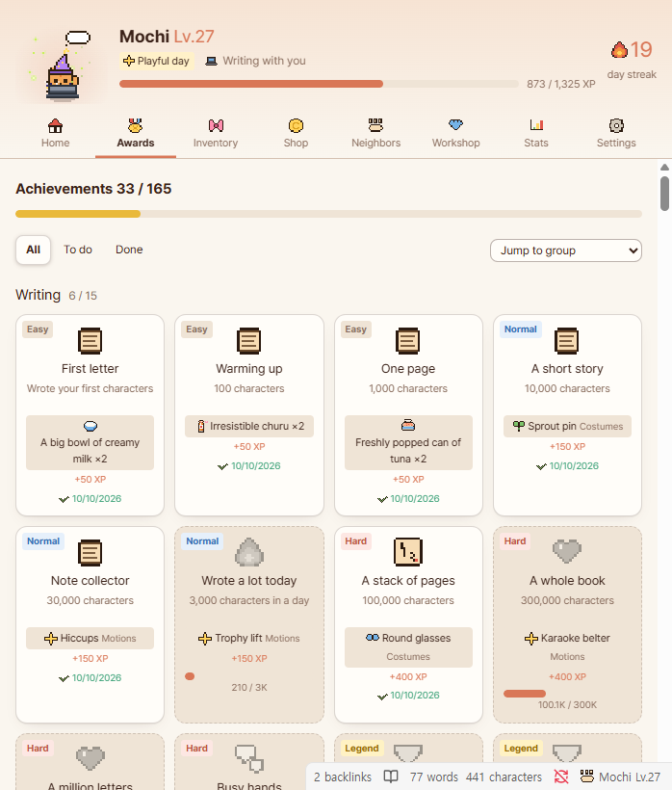Click the milk bowl reward icon
The height and width of the screenshot is (790, 672).
coord(90,426)
